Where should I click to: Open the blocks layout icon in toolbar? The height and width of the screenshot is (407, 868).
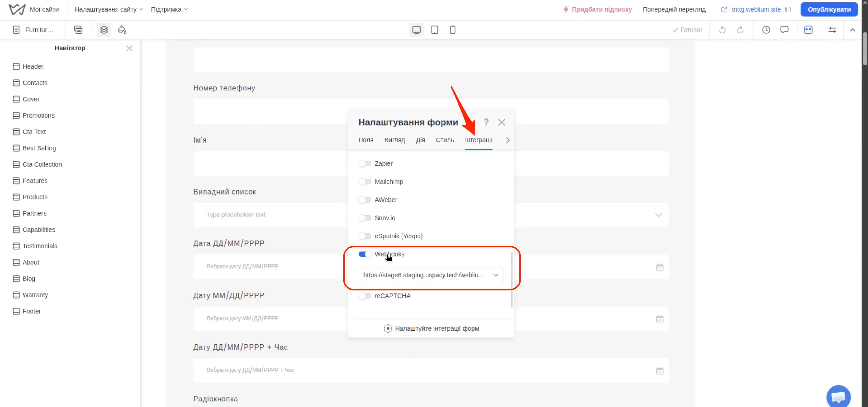(78, 30)
